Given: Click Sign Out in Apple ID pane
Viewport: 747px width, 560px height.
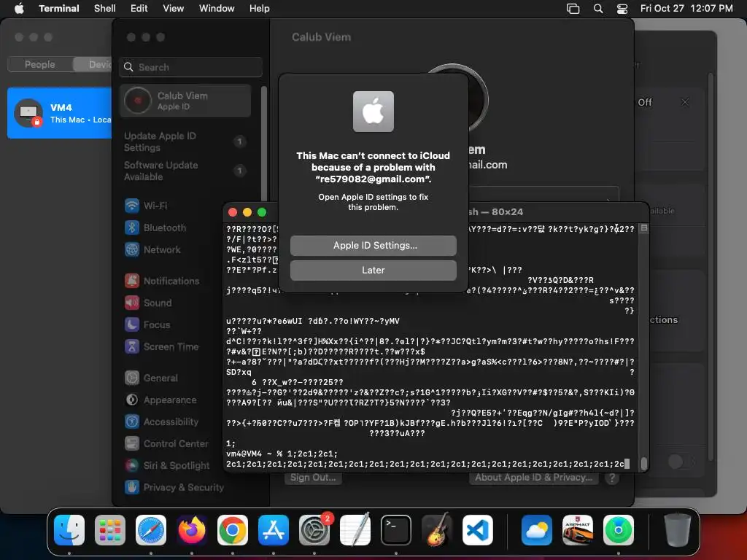Looking at the screenshot, I should click(313, 478).
